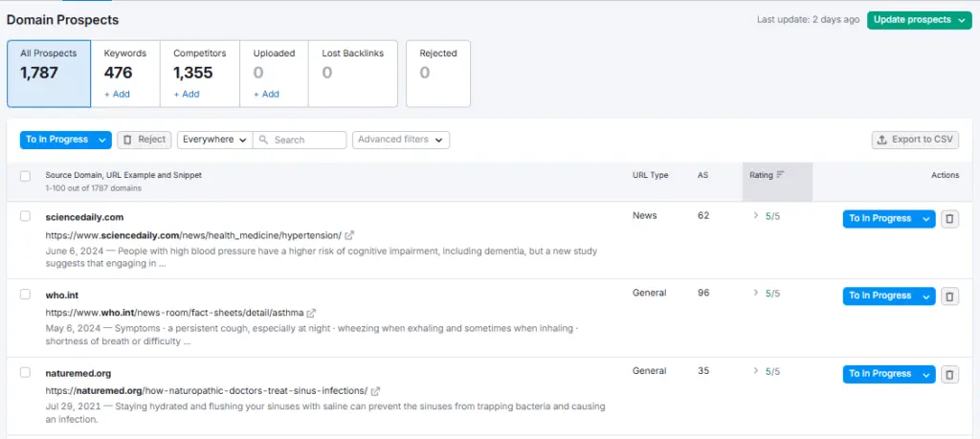Open naturemed.org URL external link icon
The height and width of the screenshot is (439, 980).
pyautogui.click(x=375, y=391)
